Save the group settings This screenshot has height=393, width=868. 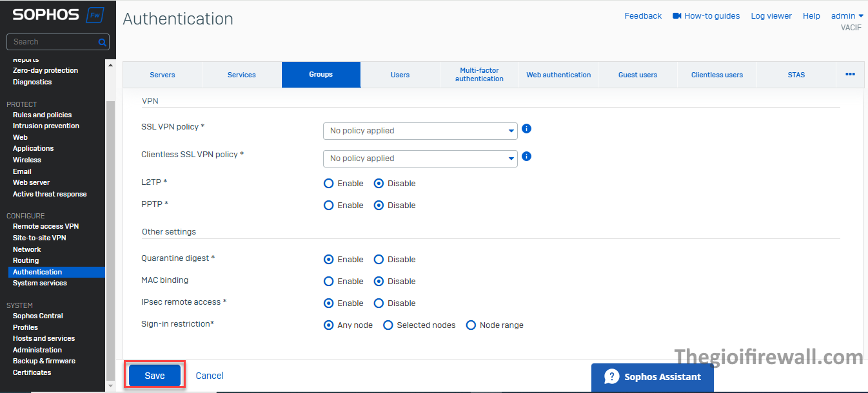coord(155,376)
